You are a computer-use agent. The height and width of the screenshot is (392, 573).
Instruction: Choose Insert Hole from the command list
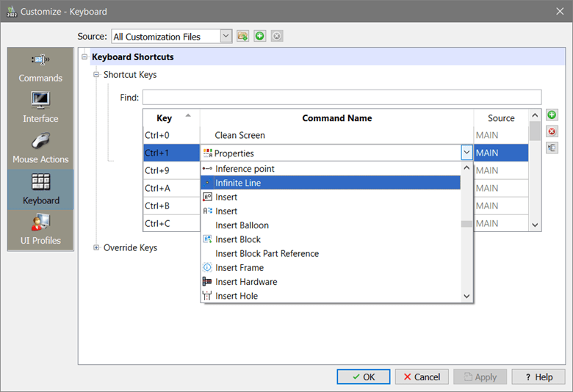click(x=331, y=296)
